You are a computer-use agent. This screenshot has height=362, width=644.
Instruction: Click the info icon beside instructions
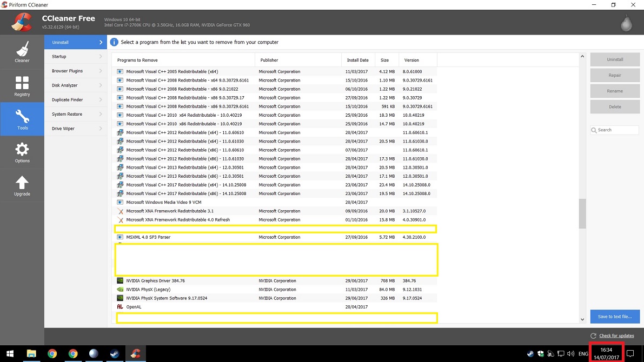click(x=114, y=42)
